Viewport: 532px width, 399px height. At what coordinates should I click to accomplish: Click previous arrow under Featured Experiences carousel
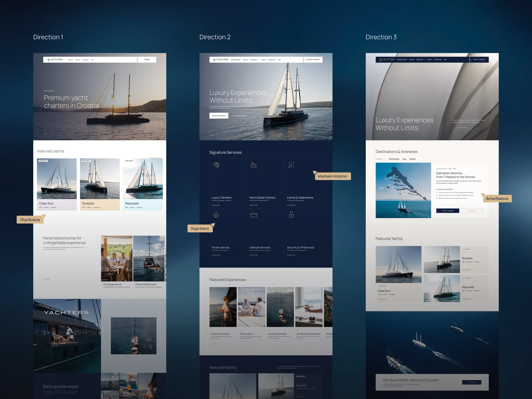point(212,344)
